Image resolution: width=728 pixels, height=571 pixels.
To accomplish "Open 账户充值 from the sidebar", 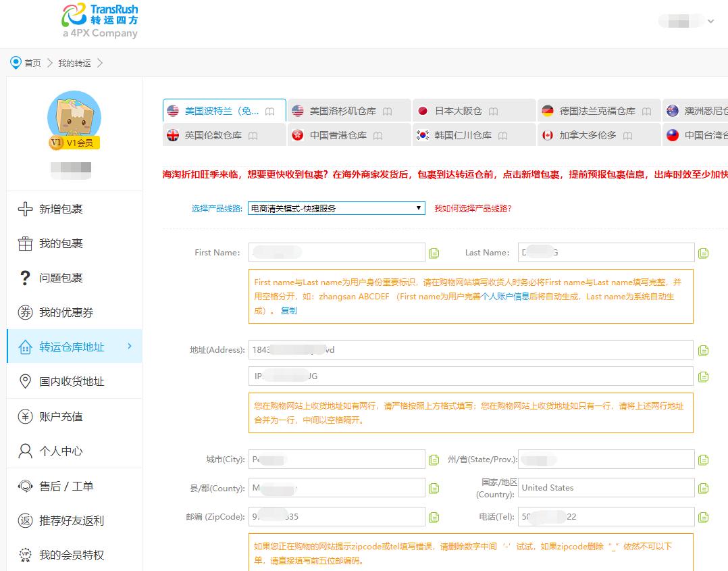I will (60, 416).
